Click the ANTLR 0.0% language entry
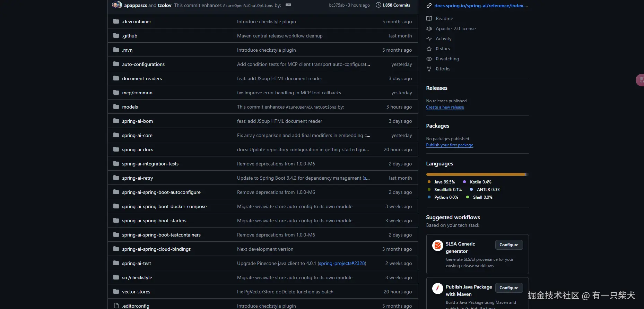This screenshot has width=644, height=309. [485, 189]
